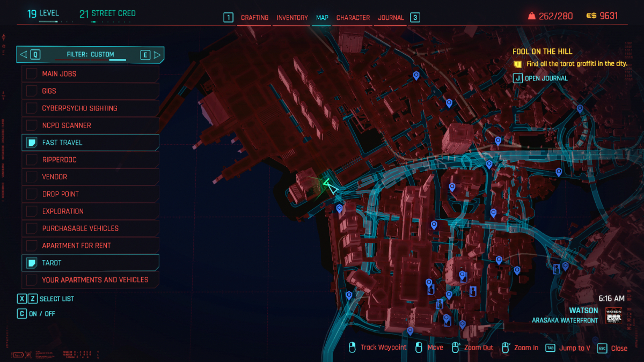Click the mouse icon beside Track Waypoint

point(353,348)
